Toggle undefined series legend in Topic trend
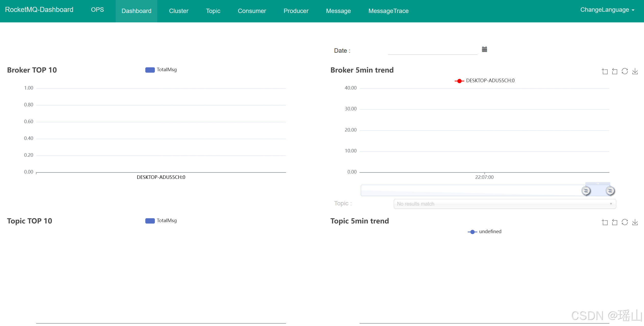Viewport: 644px width, 326px height. pos(484,232)
